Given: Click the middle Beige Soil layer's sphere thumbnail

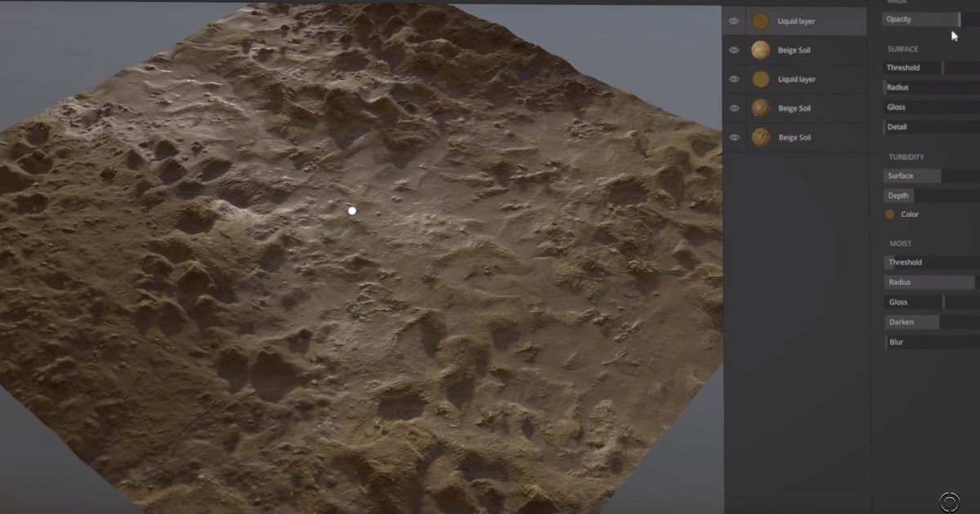Looking at the screenshot, I should coord(760,109).
